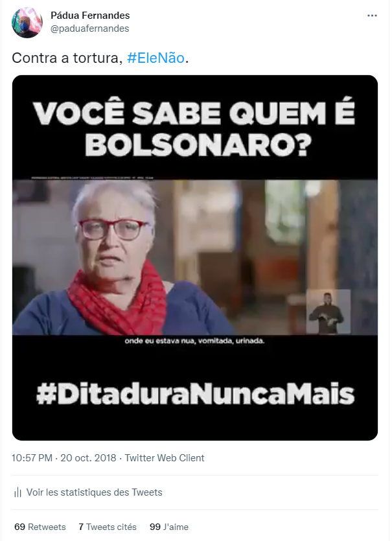
Task: Click the tweet text Contra a tortura
Action: click(x=67, y=58)
